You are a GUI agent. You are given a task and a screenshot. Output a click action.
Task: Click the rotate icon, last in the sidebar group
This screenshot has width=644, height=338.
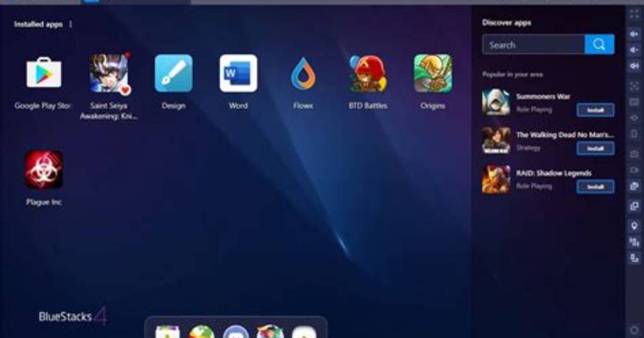[634, 258]
